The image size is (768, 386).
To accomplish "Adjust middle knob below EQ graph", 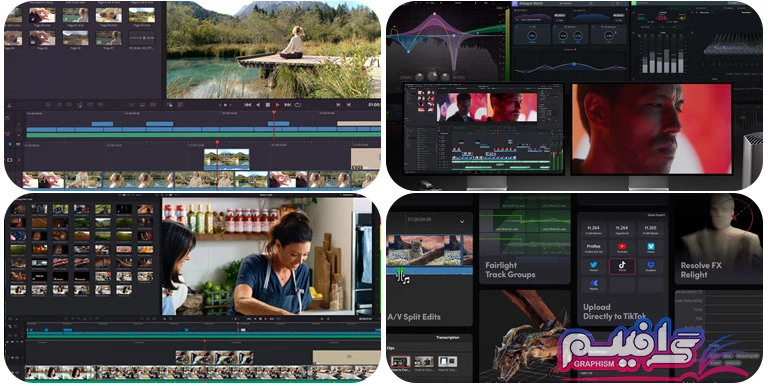I will (432, 76).
